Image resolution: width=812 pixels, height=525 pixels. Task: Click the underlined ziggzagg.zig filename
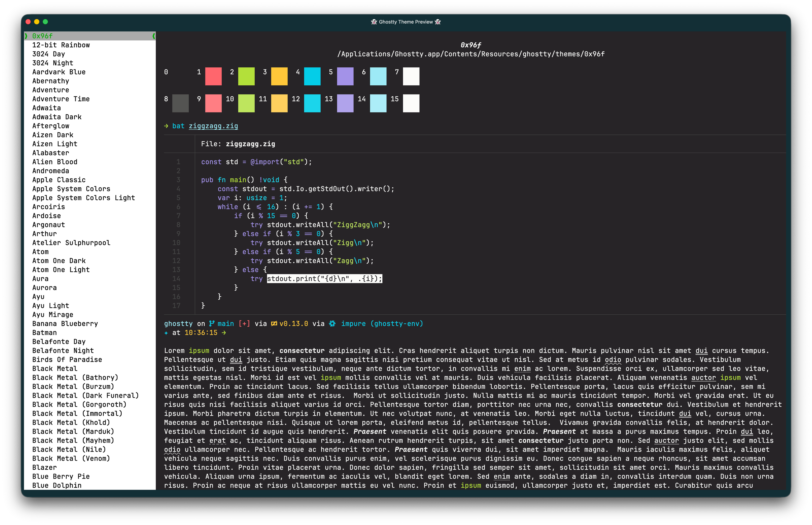coord(213,126)
